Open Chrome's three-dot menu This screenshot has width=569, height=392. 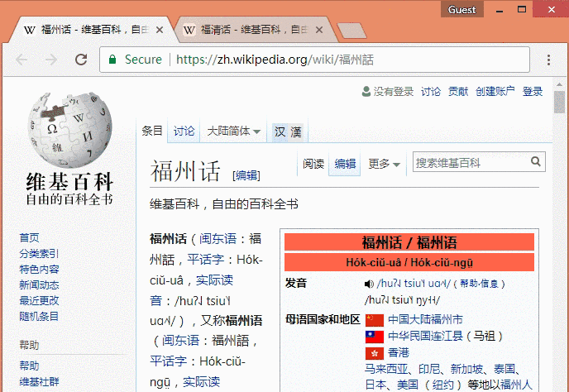[x=548, y=60]
